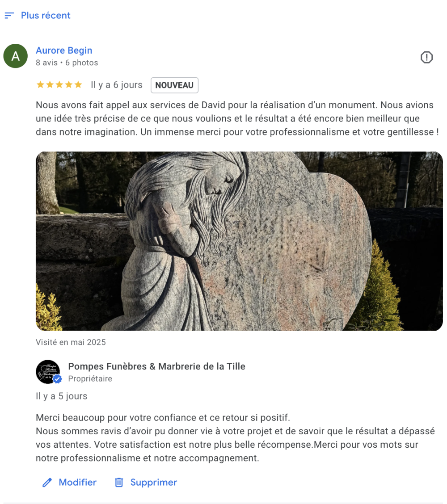The image size is (447, 504).
Task: Click the sort lines icon beside Plus récent
Action: [x=9, y=16]
